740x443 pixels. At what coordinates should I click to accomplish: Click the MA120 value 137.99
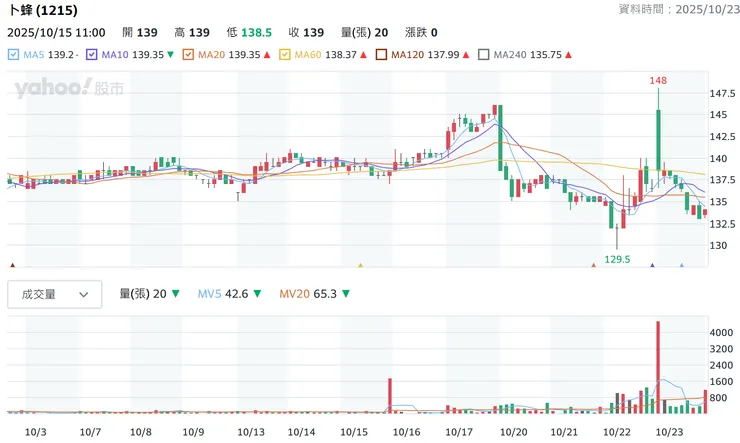point(443,55)
